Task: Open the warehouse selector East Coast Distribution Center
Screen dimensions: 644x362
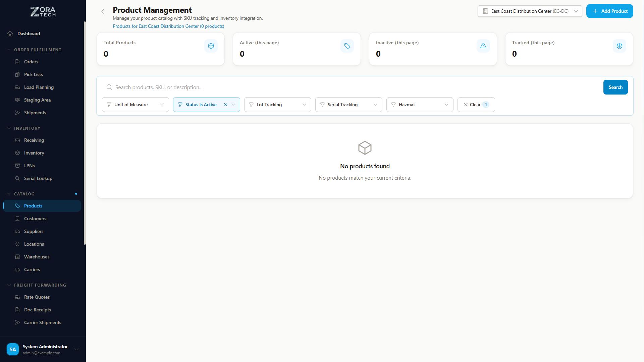Action: [530, 11]
